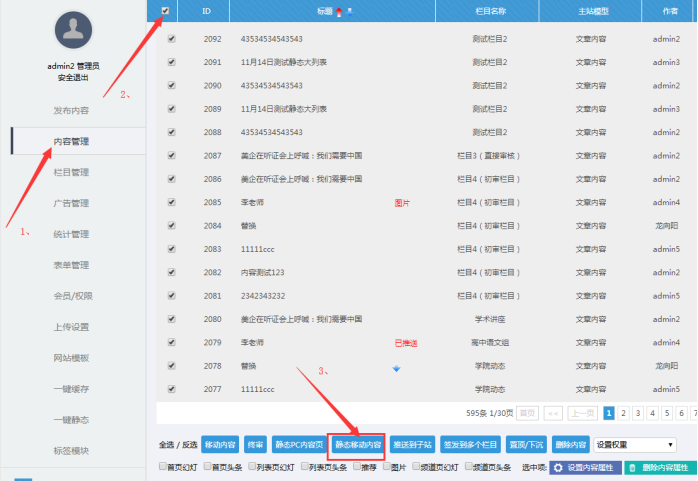Click gear icon on 设置内容属性 button
The image size is (698, 481).
558,467
